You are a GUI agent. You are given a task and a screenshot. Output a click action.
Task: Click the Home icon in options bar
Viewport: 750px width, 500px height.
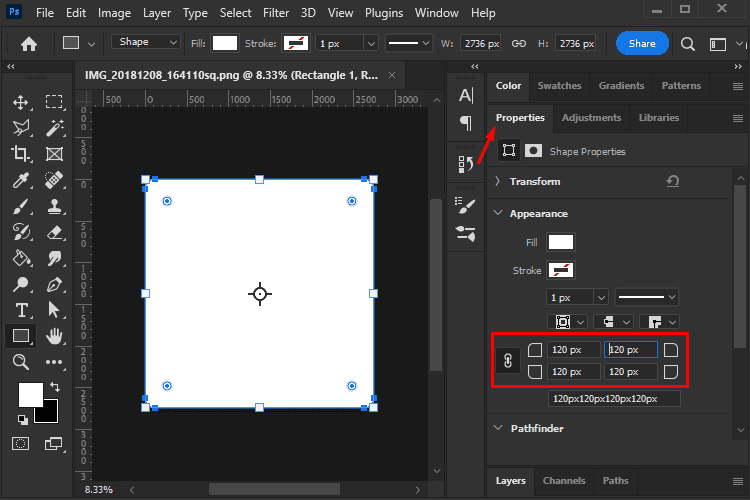pos(29,44)
